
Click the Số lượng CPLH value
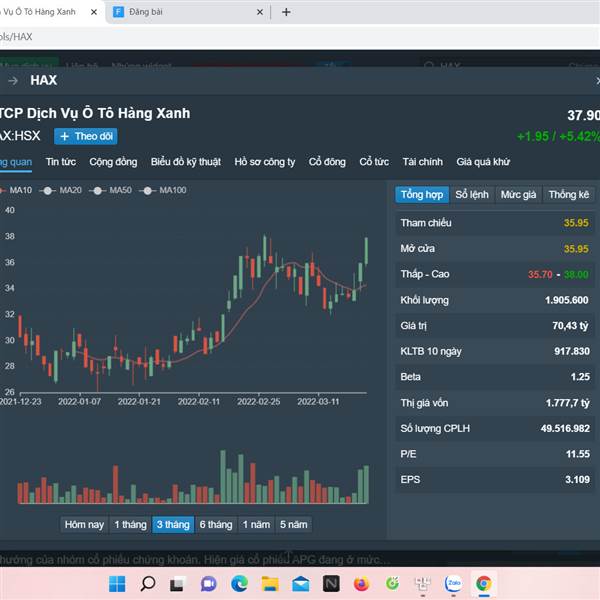click(565, 429)
